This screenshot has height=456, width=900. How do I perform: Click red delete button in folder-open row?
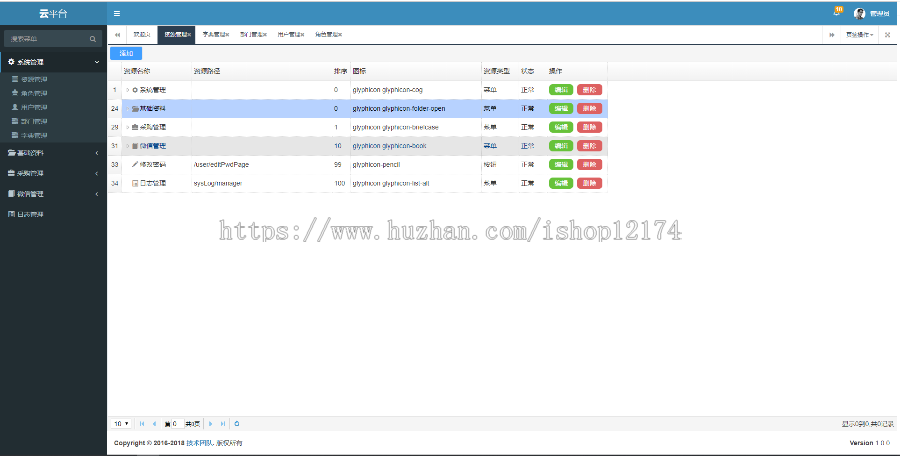[x=589, y=109]
